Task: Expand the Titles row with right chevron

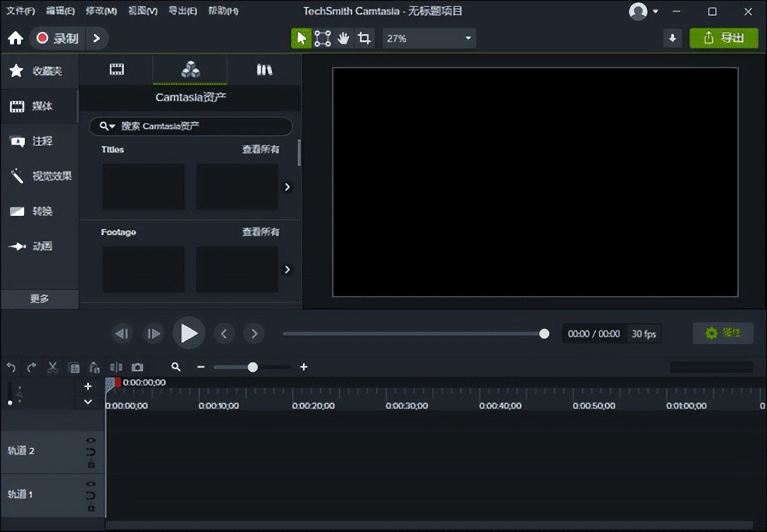Action: (287, 187)
